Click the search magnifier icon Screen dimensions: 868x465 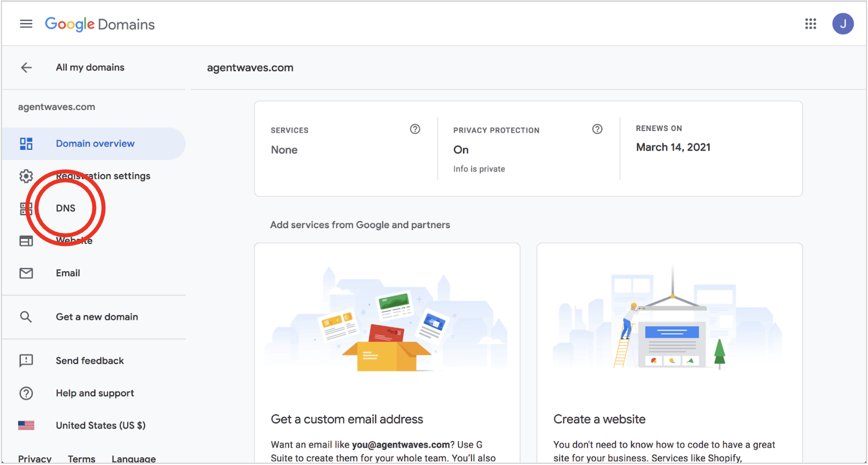(x=26, y=317)
